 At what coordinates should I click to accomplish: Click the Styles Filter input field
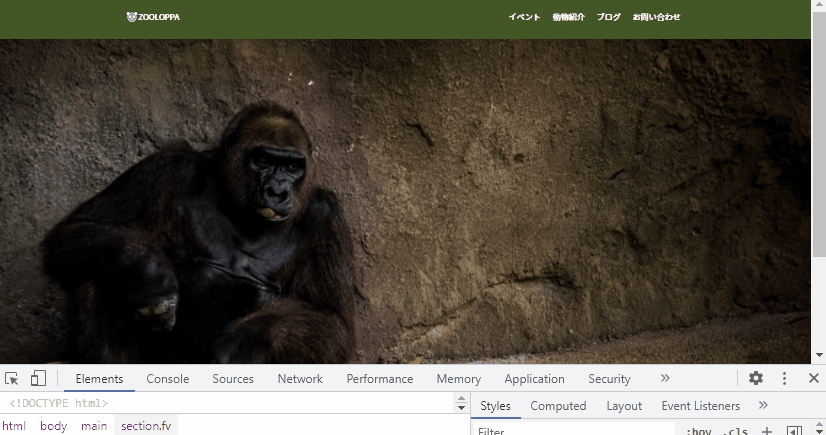click(x=574, y=430)
